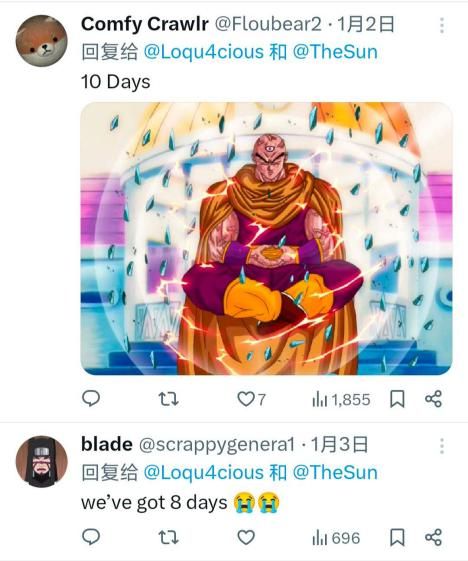Viewport: 468px width, 561px height.
Task: Open more options for Comfy Crawlr's tweet
Action: [x=442, y=25]
